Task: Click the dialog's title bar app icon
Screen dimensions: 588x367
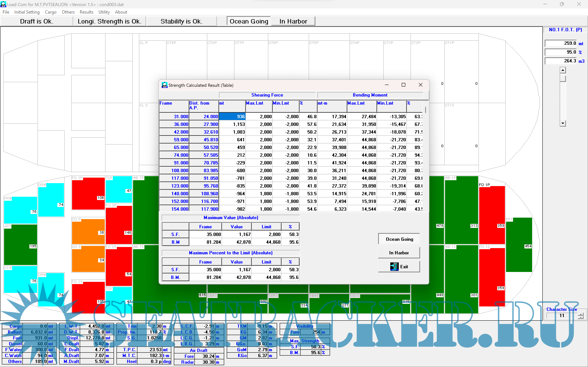Action: click(x=164, y=85)
